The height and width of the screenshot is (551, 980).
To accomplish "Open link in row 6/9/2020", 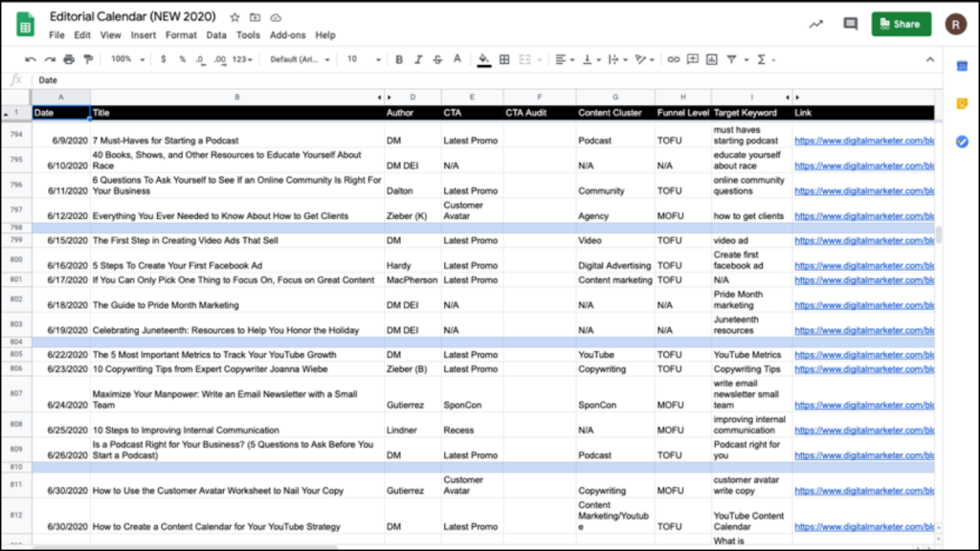I will [864, 141].
